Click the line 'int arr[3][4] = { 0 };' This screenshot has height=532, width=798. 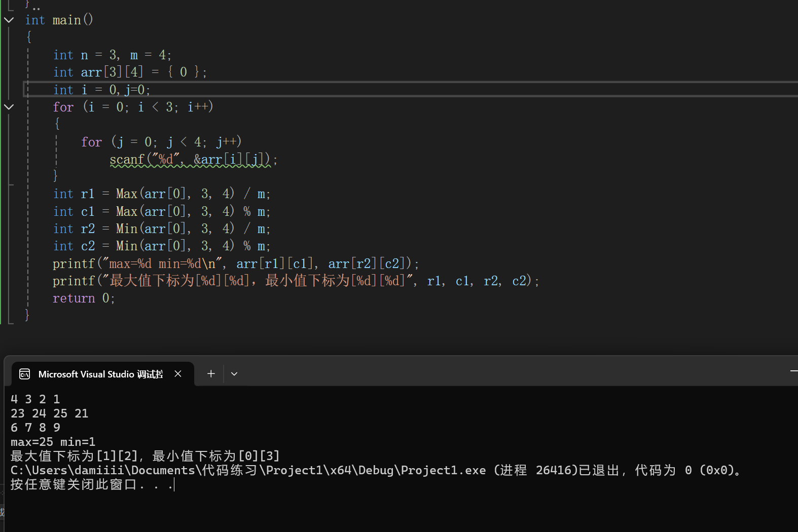(130, 72)
